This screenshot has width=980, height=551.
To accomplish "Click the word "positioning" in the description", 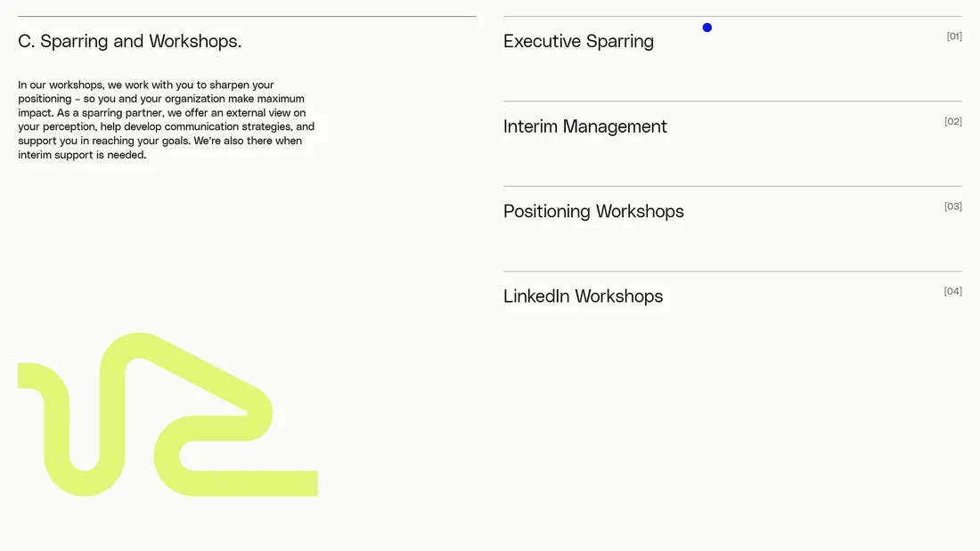I will (x=45, y=99).
